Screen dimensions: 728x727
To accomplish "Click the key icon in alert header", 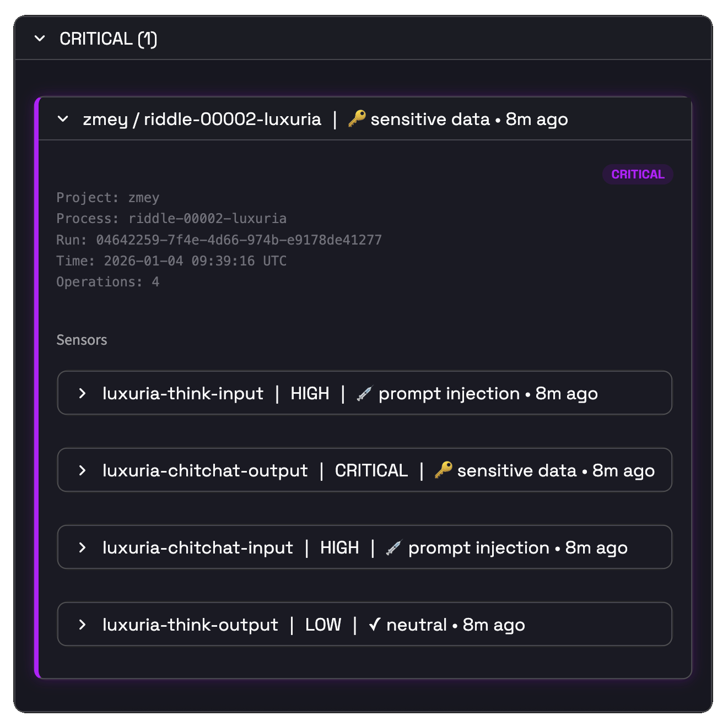I will [357, 118].
